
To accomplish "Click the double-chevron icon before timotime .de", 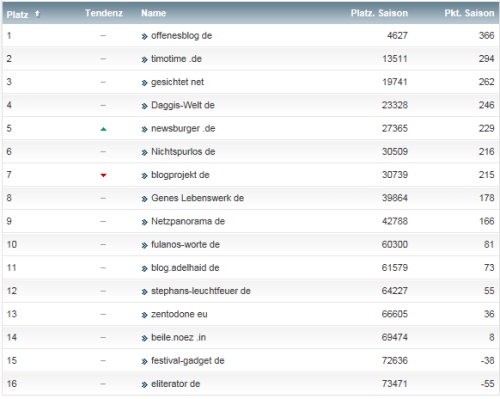I will (x=144, y=60).
